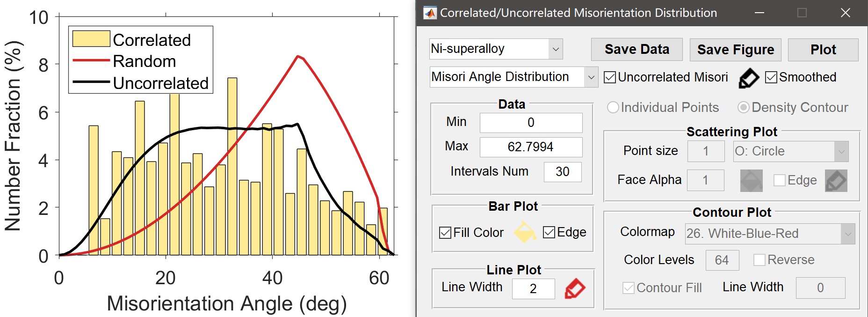This screenshot has height=317, width=868.
Task: Close the Misorientation Distribution window
Action: (845, 13)
